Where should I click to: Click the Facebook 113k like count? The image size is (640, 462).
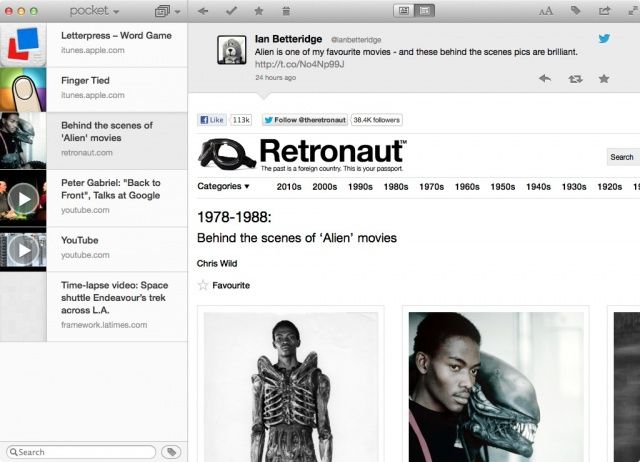point(241,120)
